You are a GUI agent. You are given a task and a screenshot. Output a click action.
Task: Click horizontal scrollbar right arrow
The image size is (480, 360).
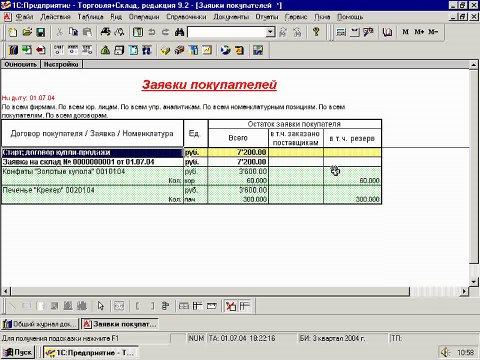pyautogui.click(x=464, y=291)
